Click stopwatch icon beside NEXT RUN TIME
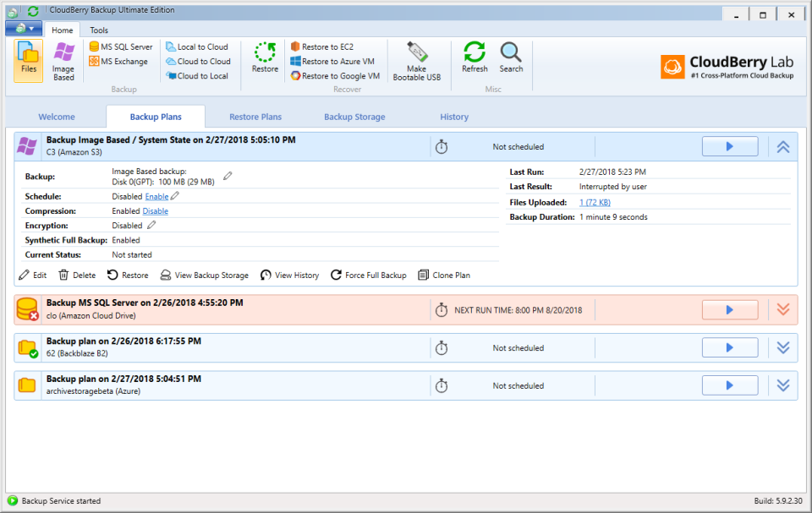Screen dimensions: 812x513 (x=442, y=310)
